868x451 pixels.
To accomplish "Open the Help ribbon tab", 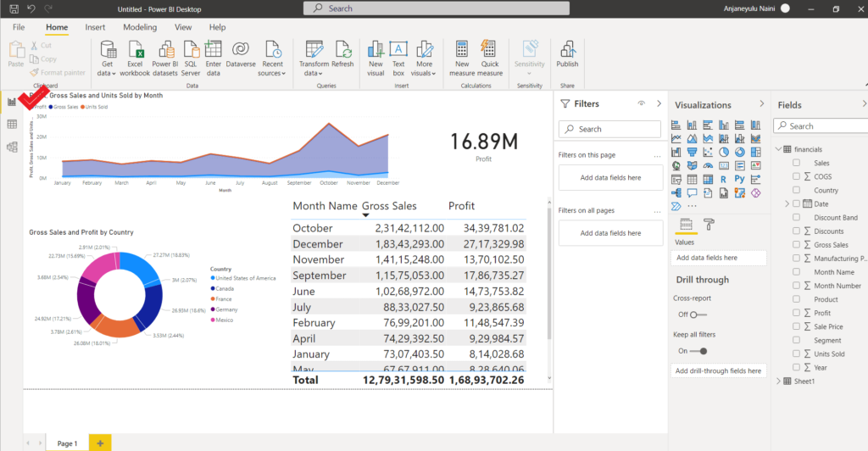I will (218, 27).
